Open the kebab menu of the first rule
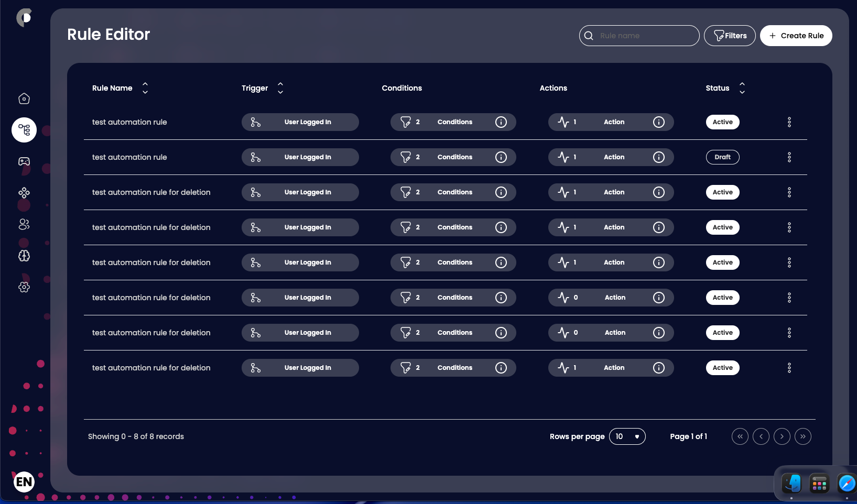 [789, 122]
